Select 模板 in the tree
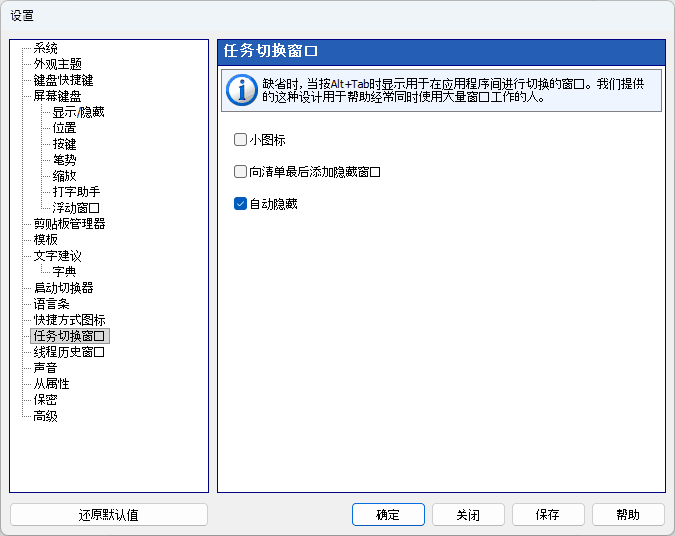Screen dimensions: 675x536 click(x=46, y=240)
